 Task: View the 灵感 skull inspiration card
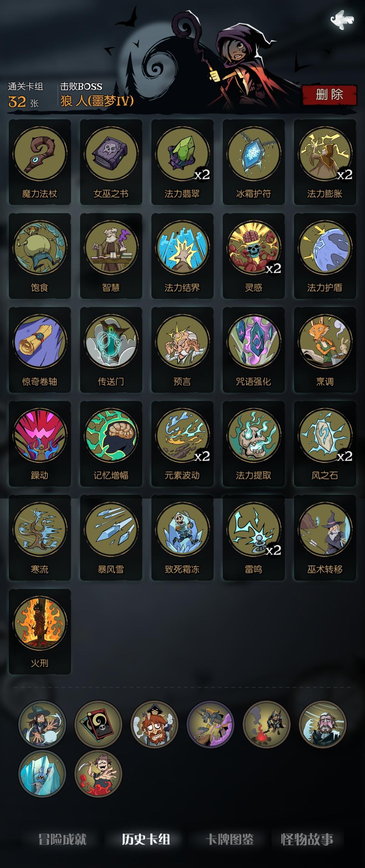click(254, 256)
